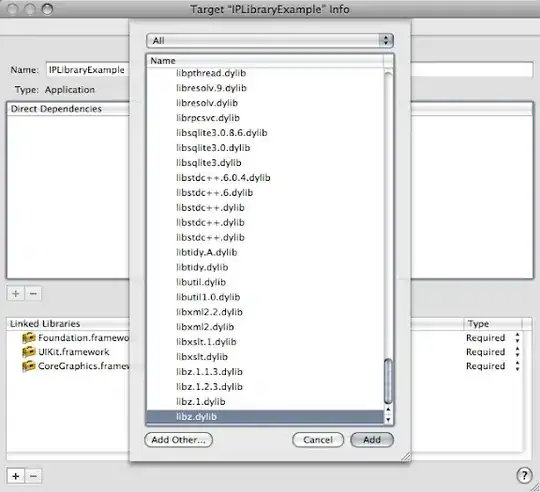Screen dimensions: 540x492
Task: Click the highlighted libz.dylib row
Action: pyautogui.click(x=265, y=417)
